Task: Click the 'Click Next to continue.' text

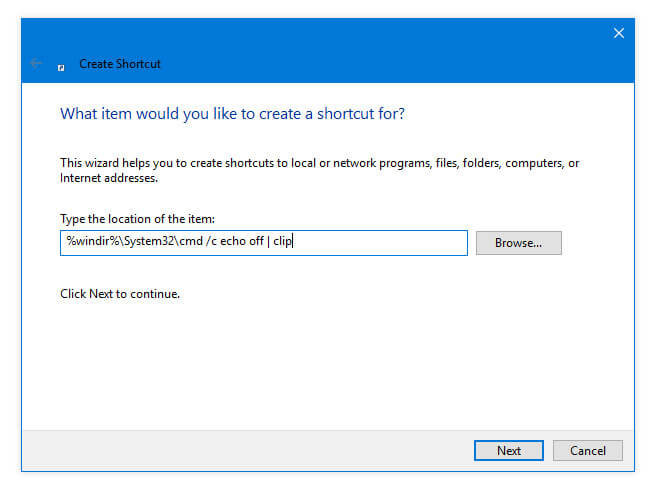Action: [120, 294]
